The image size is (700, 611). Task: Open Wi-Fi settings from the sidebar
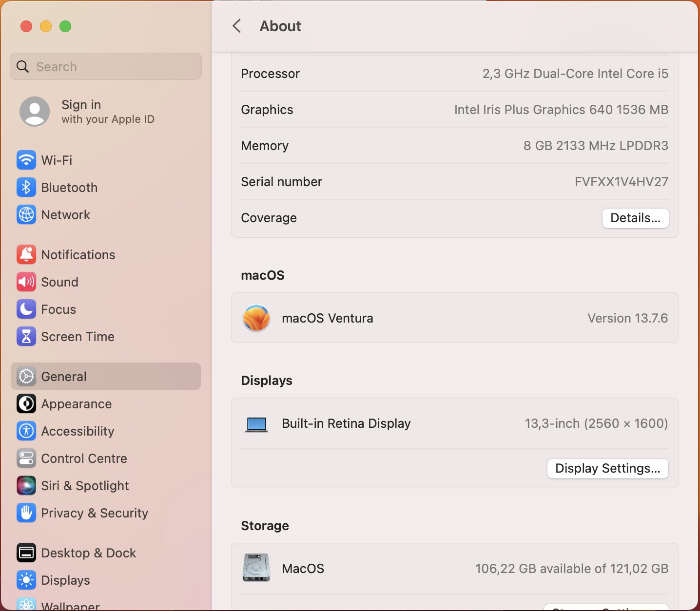[x=26, y=160]
